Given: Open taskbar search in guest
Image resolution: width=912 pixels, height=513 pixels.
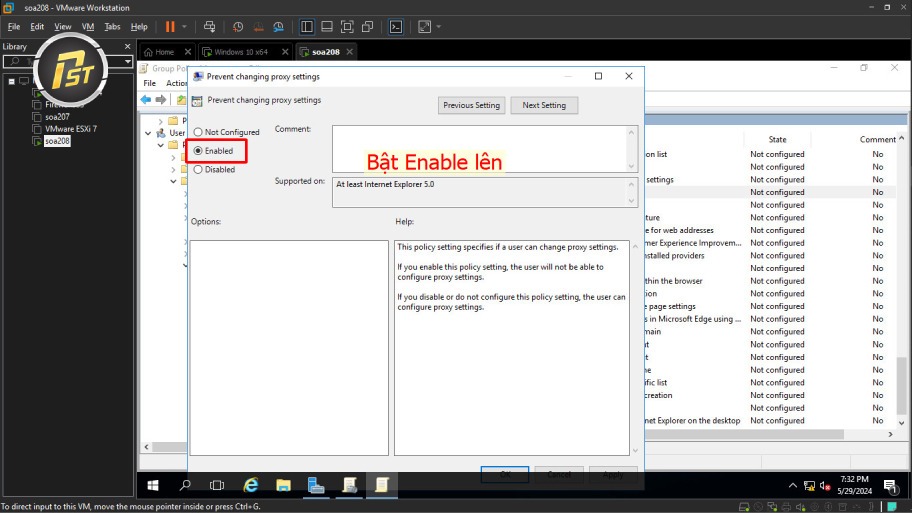Looking at the screenshot, I should tap(185, 485).
